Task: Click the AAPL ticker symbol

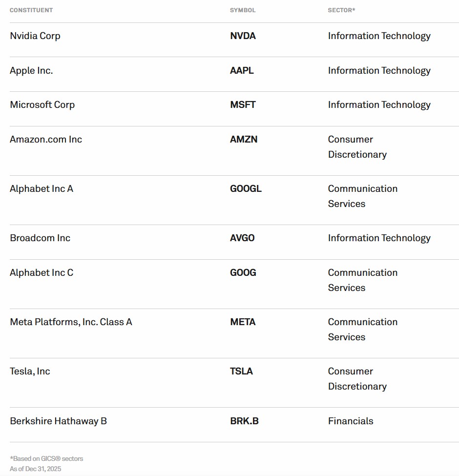Action: (242, 71)
